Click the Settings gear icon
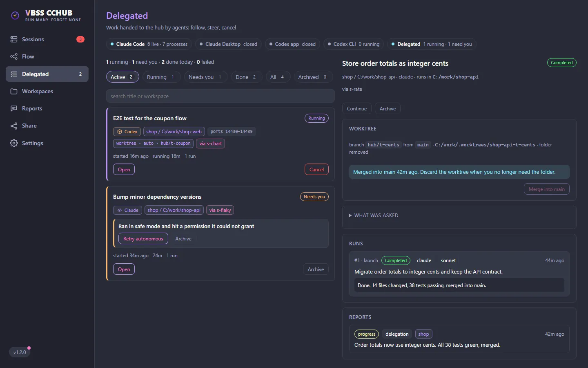588x368 pixels. 14,143
